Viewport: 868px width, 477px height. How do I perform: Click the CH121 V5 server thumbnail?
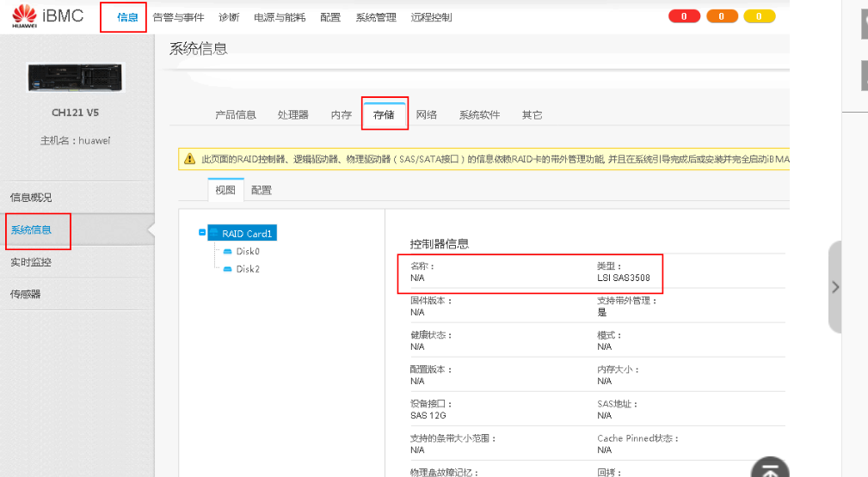[x=76, y=76]
